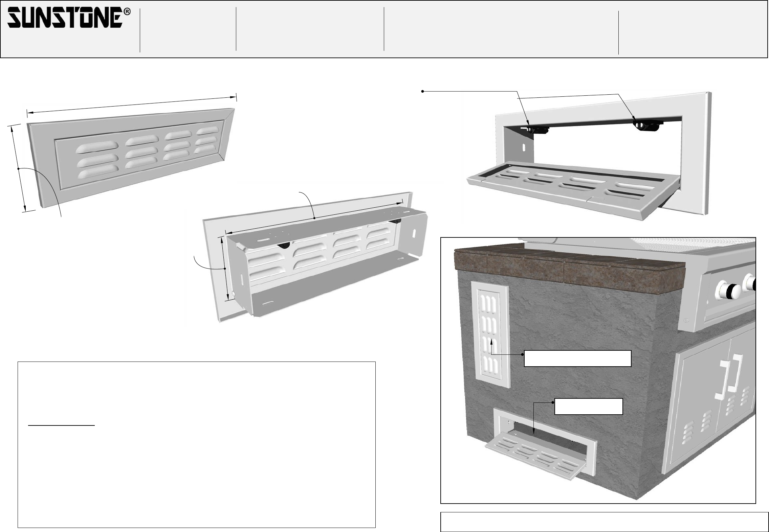
Task: Click the blank footer bar under island picture
Action: coord(604,522)
